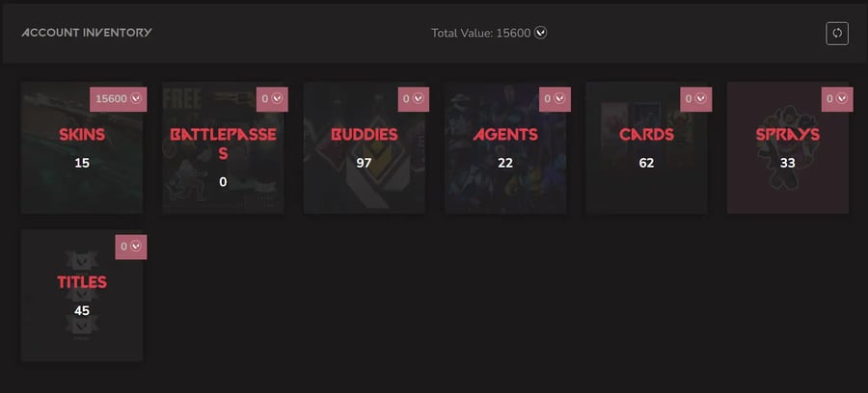This screenshot has height=393, width=868.
Task: Click the 0 VP badge on Agents card
Action: click(x=555, y=99)
